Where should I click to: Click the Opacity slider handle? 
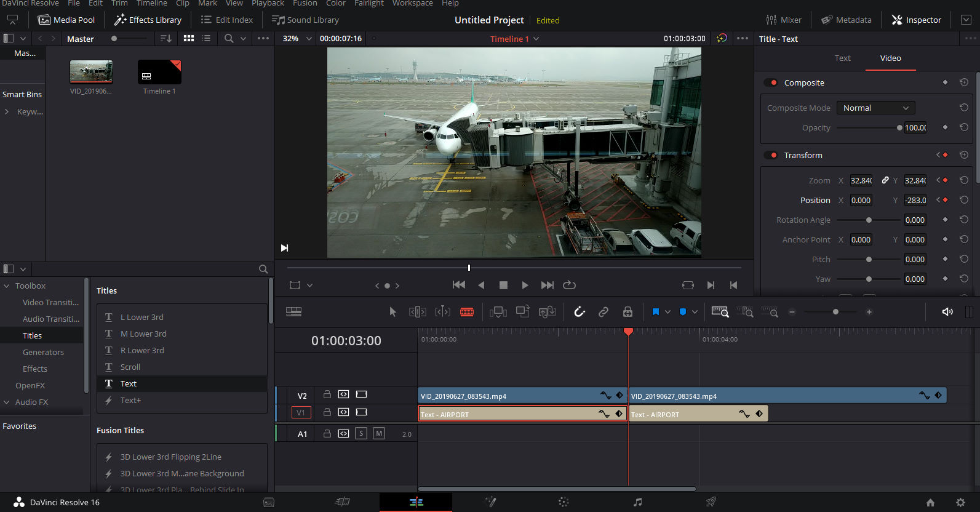(x=899, y=127)
